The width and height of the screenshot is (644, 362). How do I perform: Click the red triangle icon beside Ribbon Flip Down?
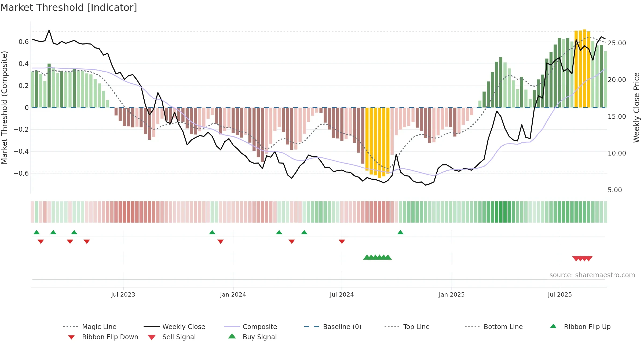[x=71, y=337]
